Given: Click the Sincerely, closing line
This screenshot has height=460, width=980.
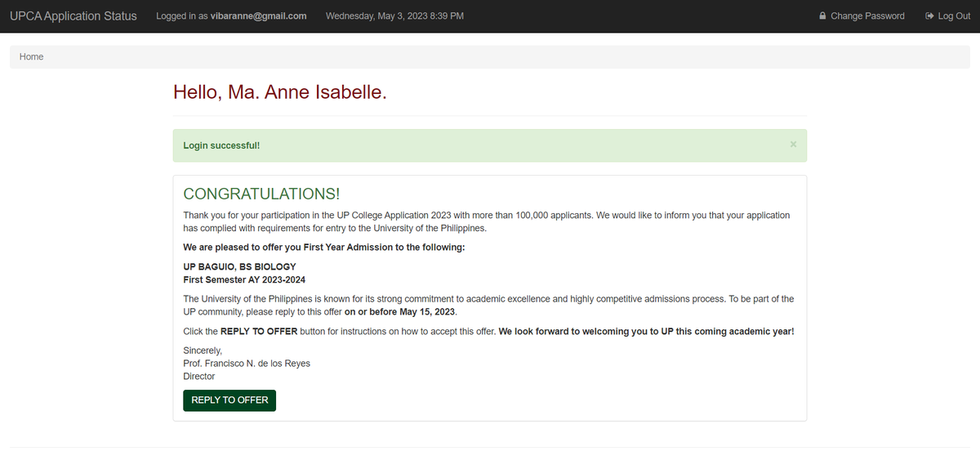Looking at the screenshot, I should pyautogui.click(x=203, y=351).
